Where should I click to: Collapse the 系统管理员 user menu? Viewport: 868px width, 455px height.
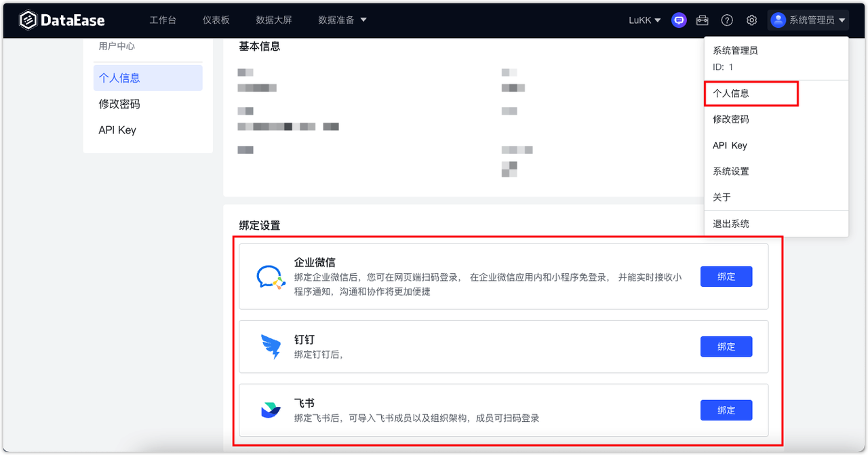click(808, 20)
